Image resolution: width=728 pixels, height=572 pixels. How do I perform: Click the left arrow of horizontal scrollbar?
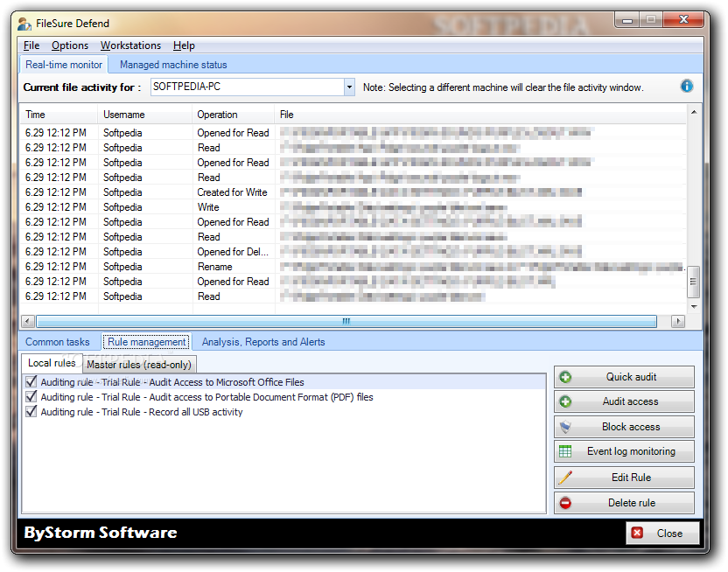28,321
